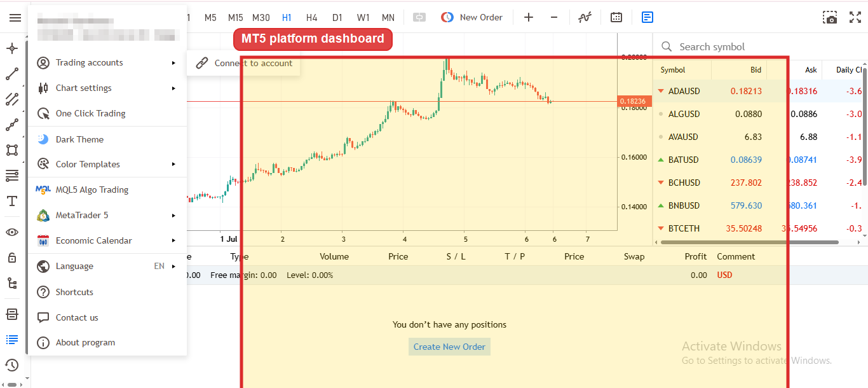This screenshot has height=388, width=868.
Task: Open the market watch panel icon
Action: [x=11, y=314]
